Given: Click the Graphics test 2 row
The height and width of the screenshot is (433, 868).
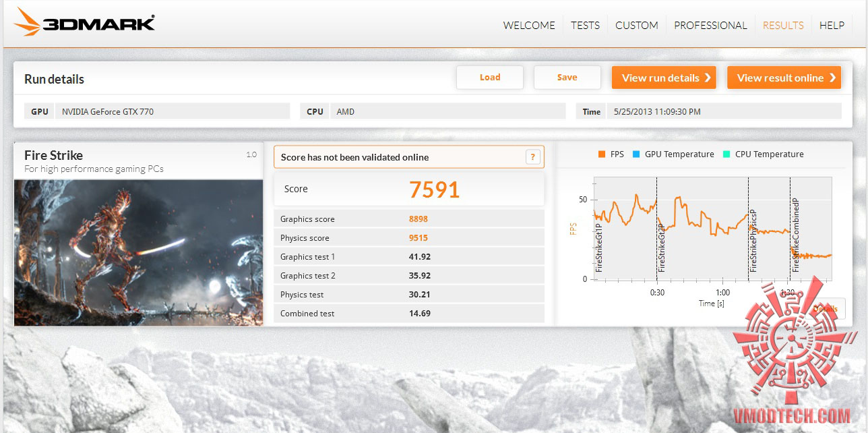Looking at the screenshot, I should [409, 276].
